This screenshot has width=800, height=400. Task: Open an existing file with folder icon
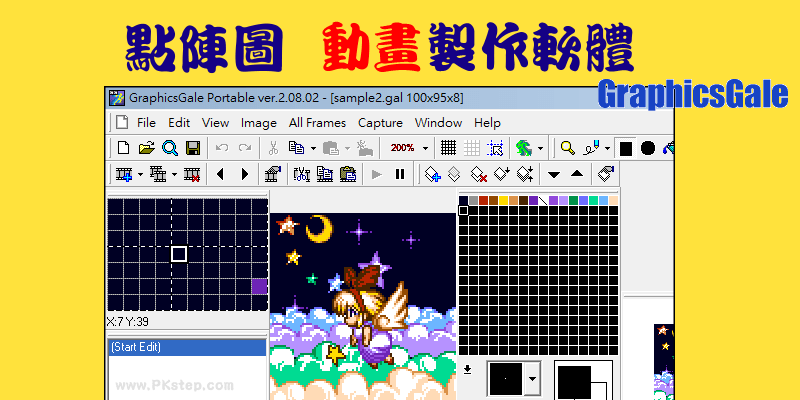click(x=146, y=148)
